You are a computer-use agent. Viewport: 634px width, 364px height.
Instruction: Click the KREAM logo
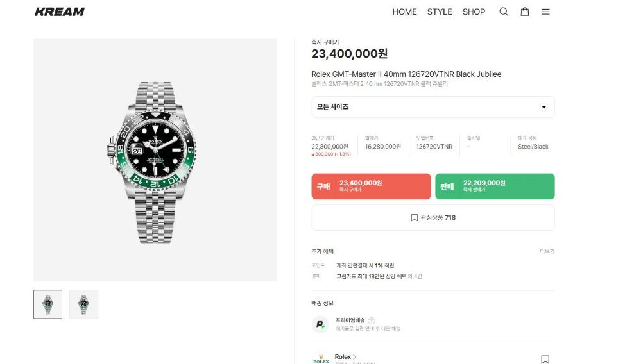pos(60,12)
